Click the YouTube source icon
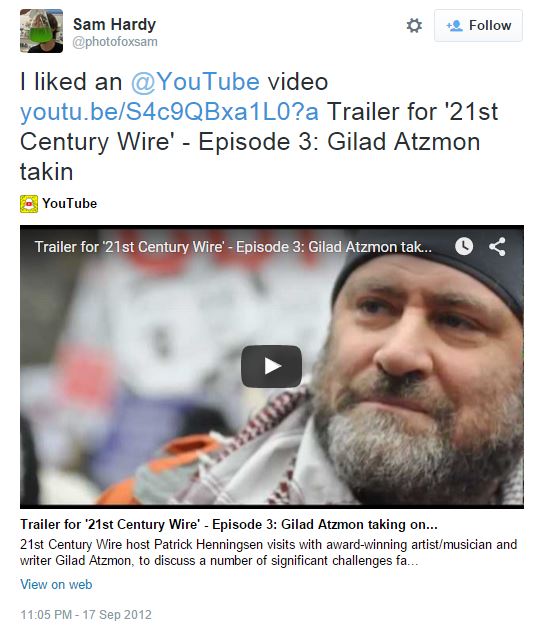 pyautogui.click(x=29, y=204)
